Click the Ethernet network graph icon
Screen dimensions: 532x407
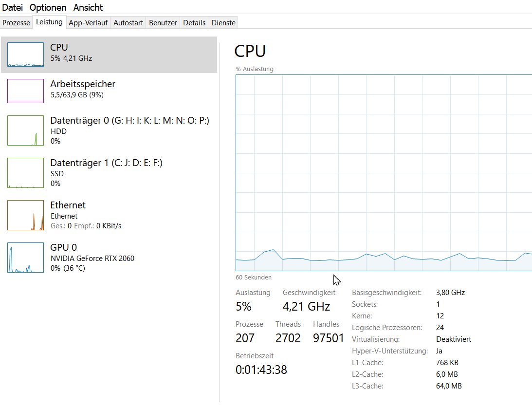coord(25,215)
